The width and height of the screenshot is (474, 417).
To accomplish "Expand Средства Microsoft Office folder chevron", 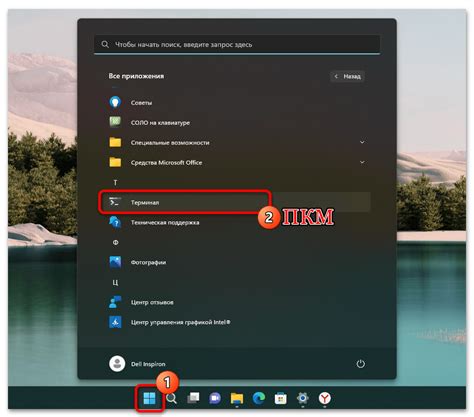I will coord(362,162).
